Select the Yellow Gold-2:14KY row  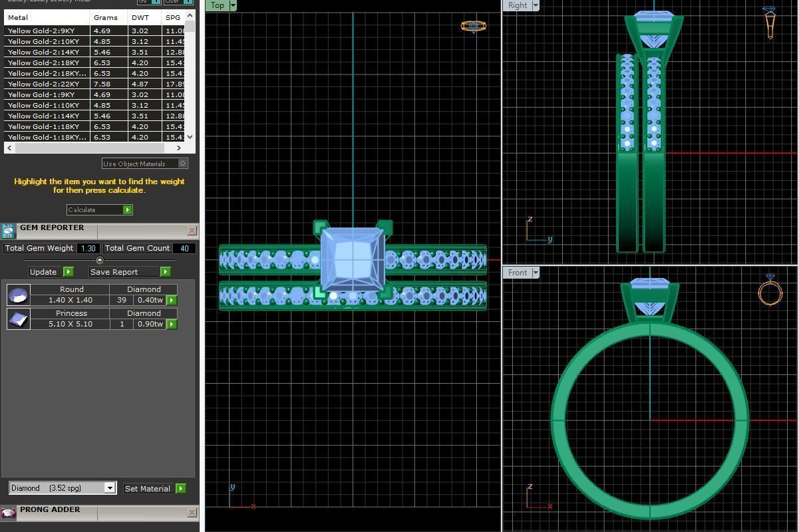[x=94, y=52]
